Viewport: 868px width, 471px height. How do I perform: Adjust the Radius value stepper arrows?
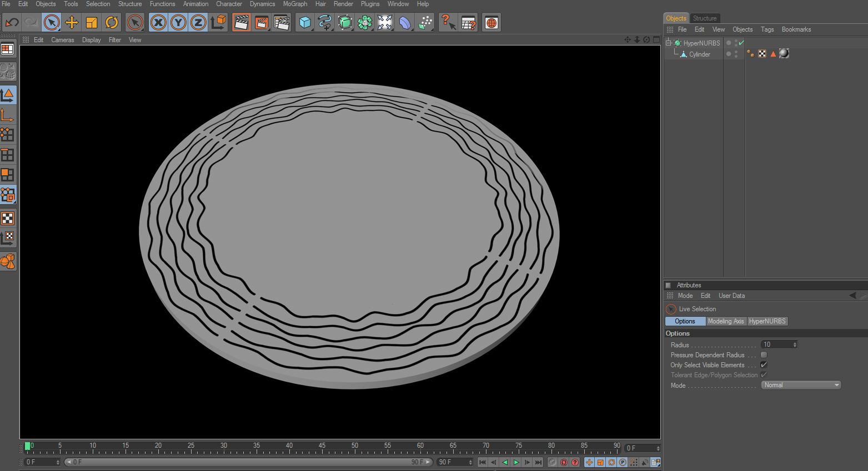(x=795, y=345)
